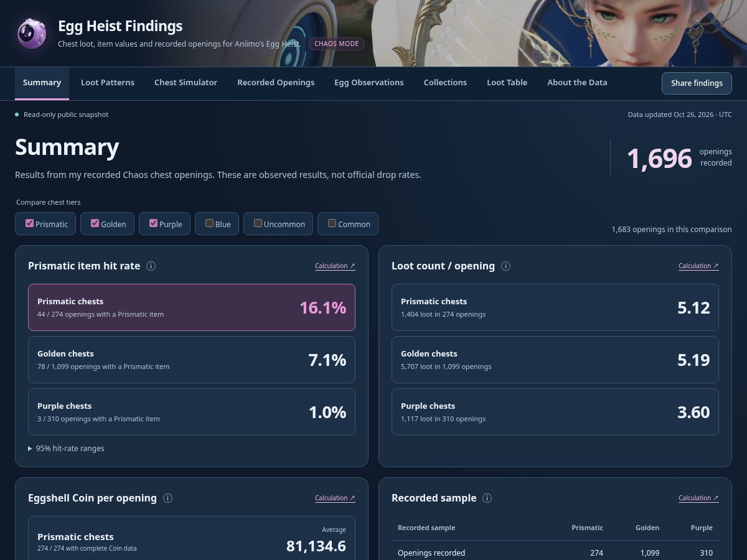Uncheck the Golden chest tier checkbox

[x=95, y=223]
